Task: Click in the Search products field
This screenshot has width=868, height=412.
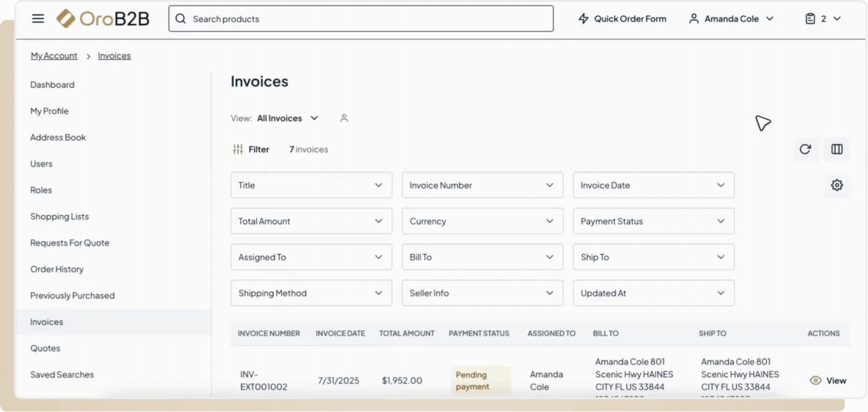Action: 361,19
